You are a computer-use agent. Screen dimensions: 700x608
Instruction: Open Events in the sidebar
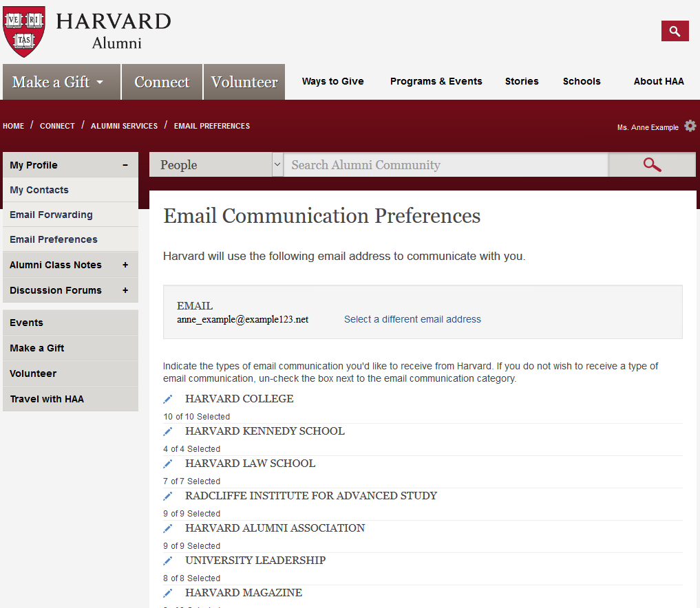coord(70,323)
